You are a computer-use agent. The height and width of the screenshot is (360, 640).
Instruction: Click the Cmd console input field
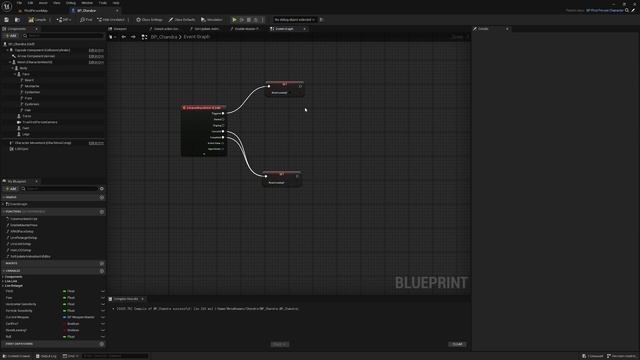click(115, 356)
